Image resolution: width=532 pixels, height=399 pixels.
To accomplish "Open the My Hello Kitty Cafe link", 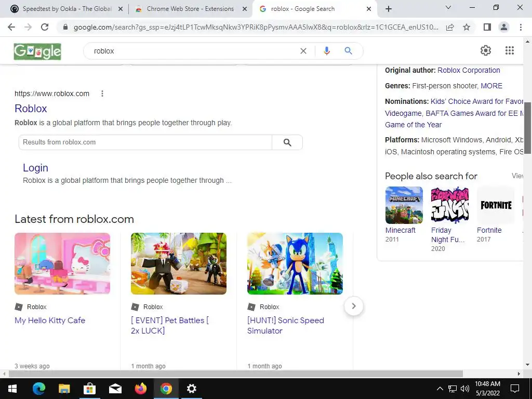I will (50, 320).
